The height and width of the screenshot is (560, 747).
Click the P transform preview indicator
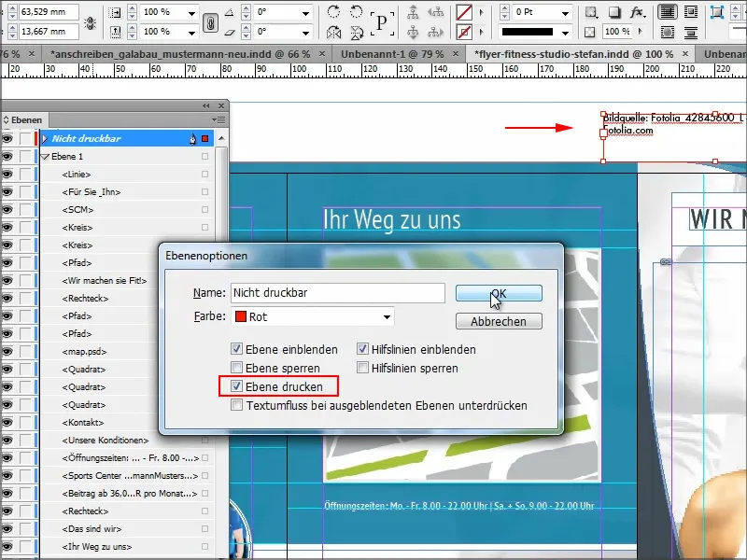[382, 22]
